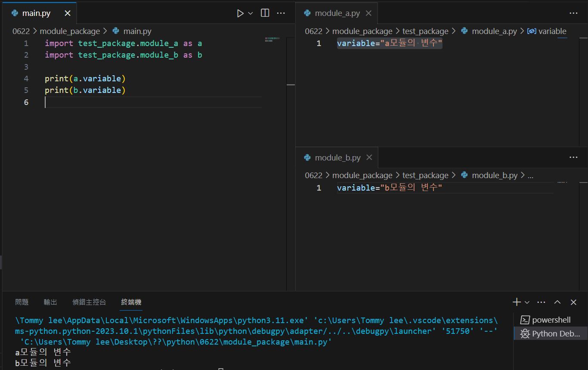Place cursor on empty line 6 in main.py
The image size is (588, 370).
(x=153, y=102)
